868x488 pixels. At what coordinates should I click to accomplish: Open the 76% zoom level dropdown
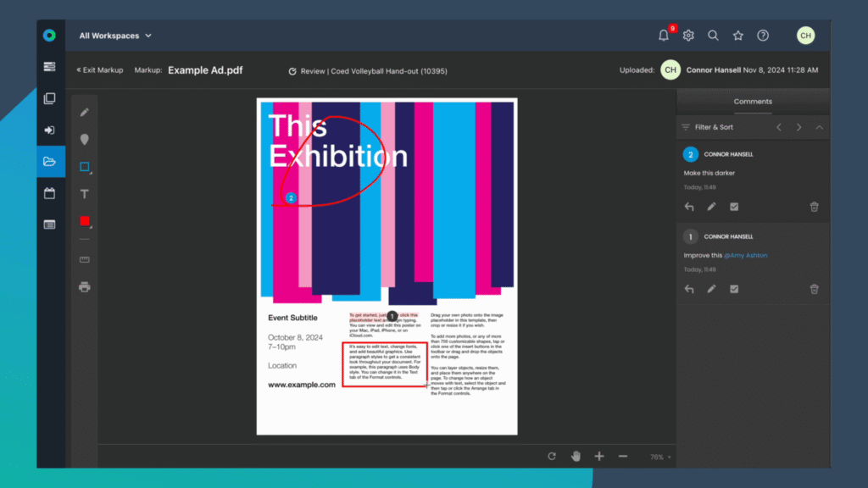tap(659, 456)
